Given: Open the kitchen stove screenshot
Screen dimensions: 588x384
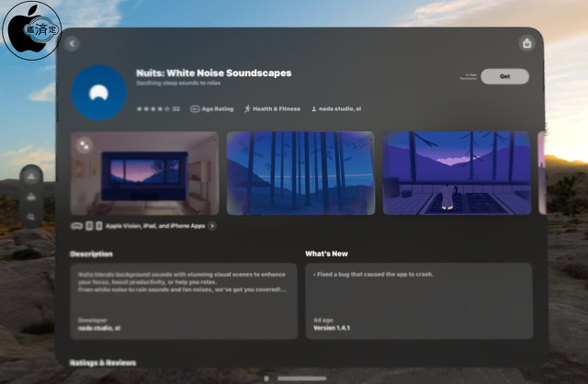Looking at the screenshot, I should pyautogui.click(x=457, y=174).
